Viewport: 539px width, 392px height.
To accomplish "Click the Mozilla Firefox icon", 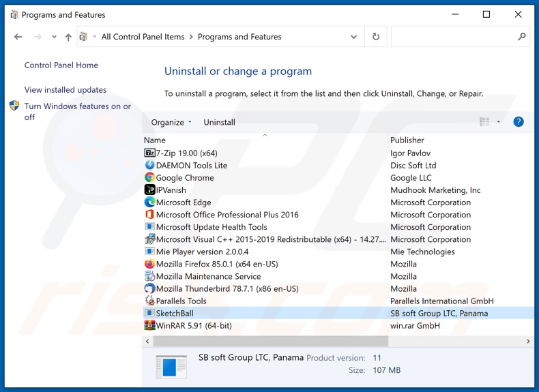I will pyautogui.click(x=149, y=264).
